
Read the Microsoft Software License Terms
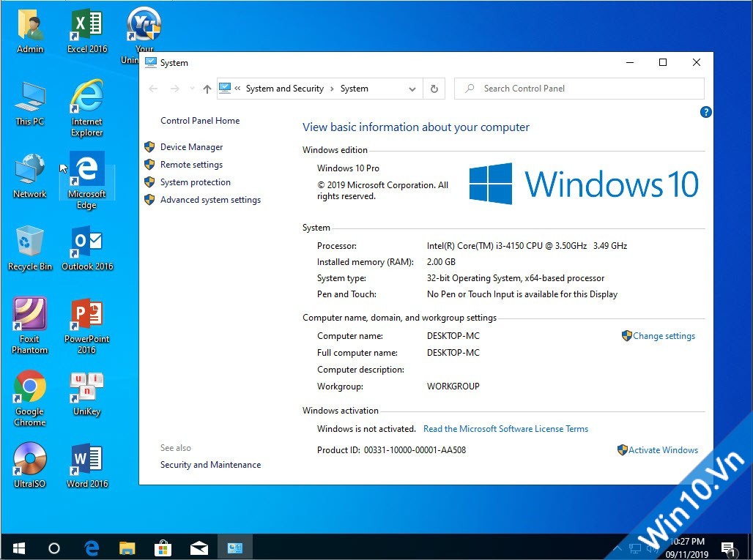coord(505,429)
